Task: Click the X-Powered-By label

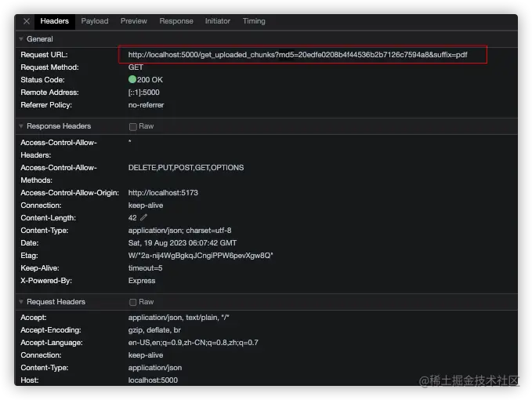Action: [46, 281]
